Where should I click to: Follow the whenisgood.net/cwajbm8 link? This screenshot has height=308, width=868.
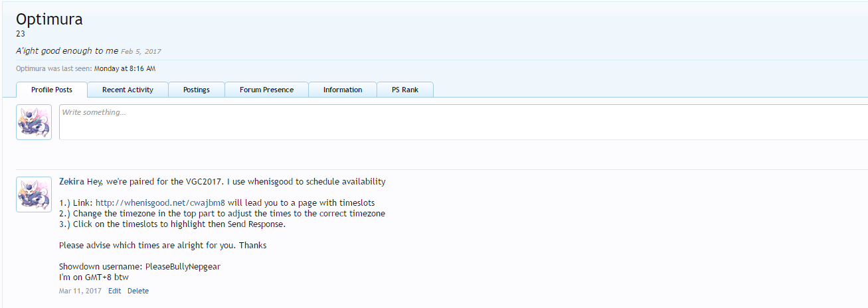pos(160,202)
